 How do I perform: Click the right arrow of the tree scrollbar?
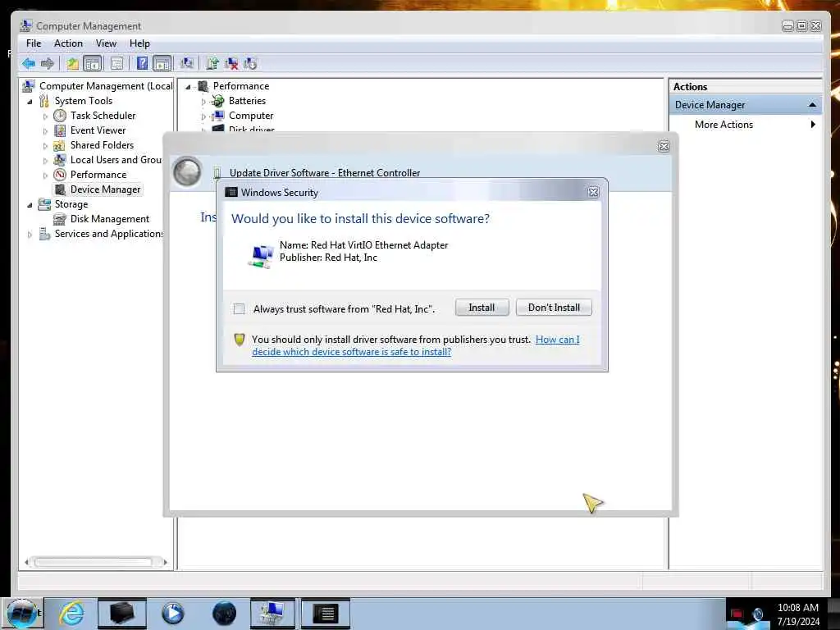pyautogui.click(x=164, y=562)
